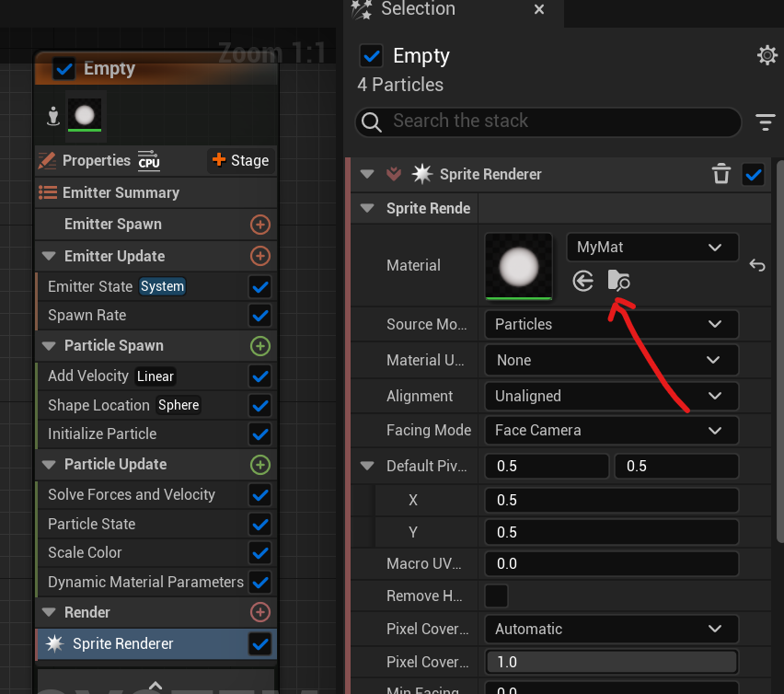
Task: Open the Selection panel settings gear
Action: click(x=767, y=55)
